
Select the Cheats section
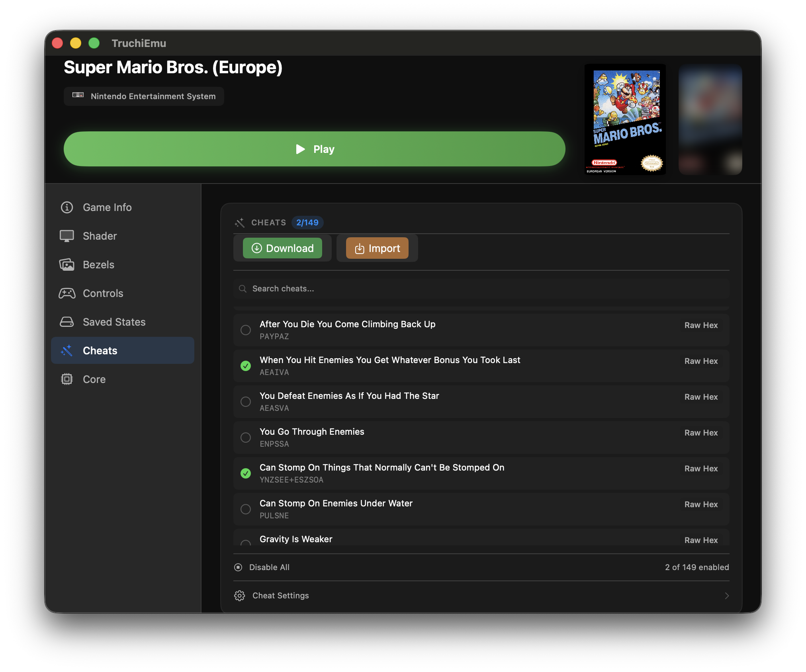coord(123,351)
